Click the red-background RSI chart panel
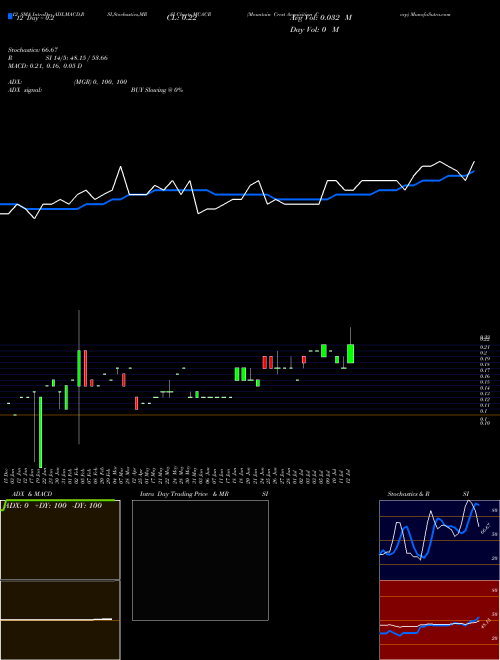This screenshot has width=500, height=660. pos(439,620)
